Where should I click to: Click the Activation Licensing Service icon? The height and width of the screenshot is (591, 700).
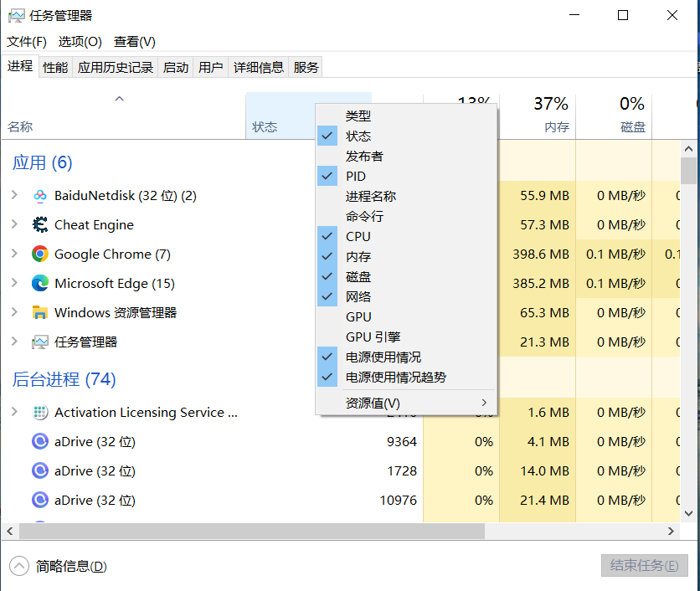[x=39, y=413]
